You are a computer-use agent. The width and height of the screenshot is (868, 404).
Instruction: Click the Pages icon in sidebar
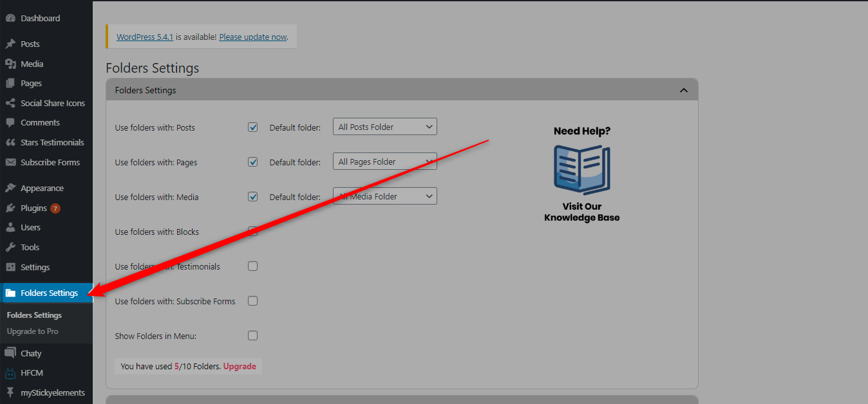10,83
